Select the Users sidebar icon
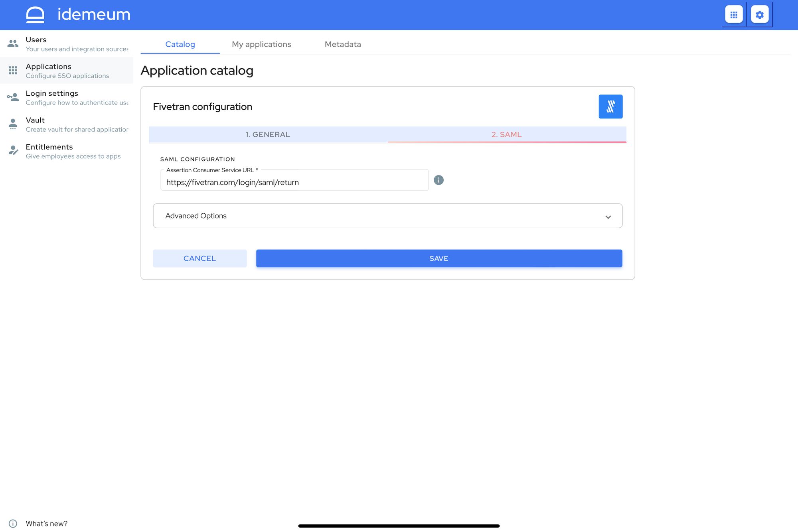 click(13, 43)
